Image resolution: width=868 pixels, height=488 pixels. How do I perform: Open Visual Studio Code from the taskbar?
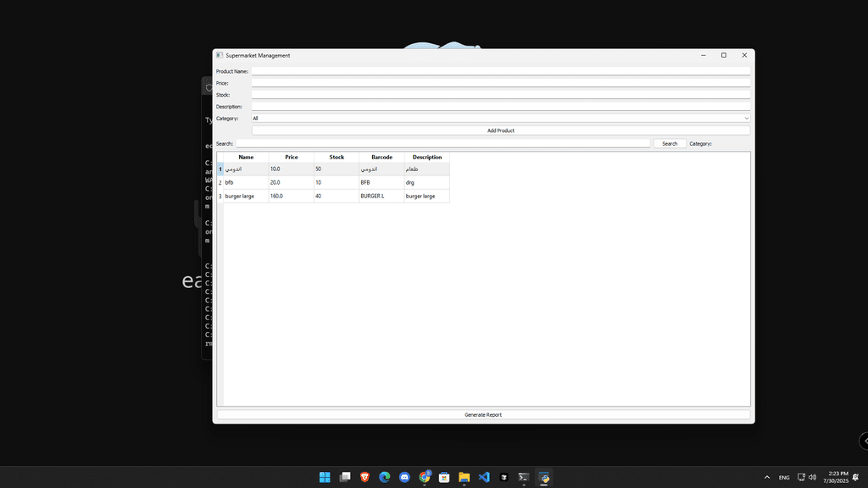pos(484,477)
